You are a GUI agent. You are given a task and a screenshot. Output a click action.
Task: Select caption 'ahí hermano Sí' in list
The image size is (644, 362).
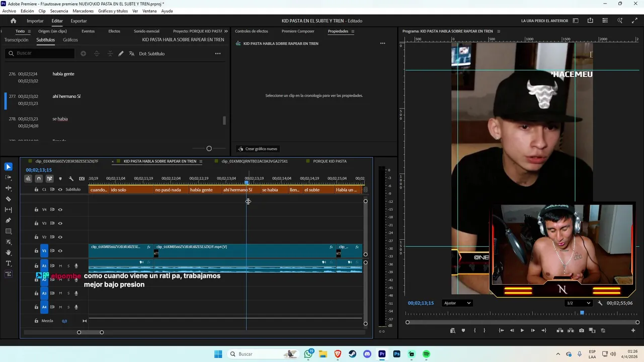pyautogui.click(x=66, y=97)
